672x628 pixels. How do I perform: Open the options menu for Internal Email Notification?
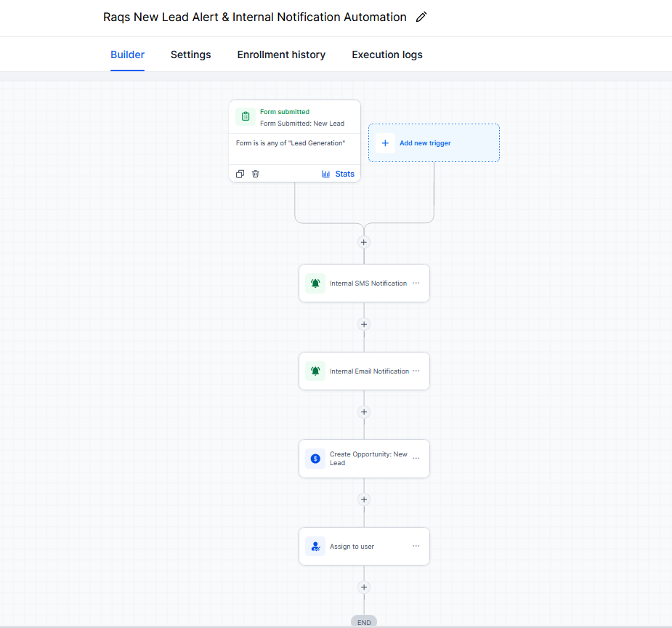(416, 371)
